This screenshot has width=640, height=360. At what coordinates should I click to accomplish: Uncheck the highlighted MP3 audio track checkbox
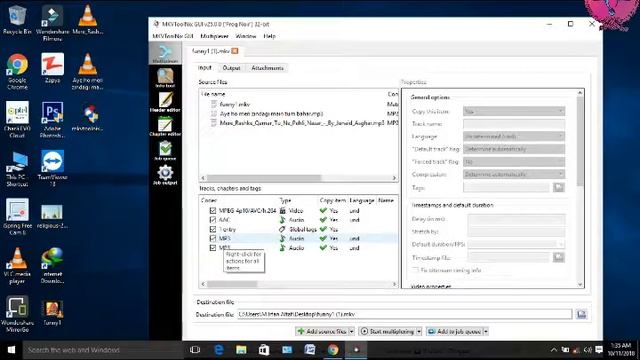coord(213,238)
